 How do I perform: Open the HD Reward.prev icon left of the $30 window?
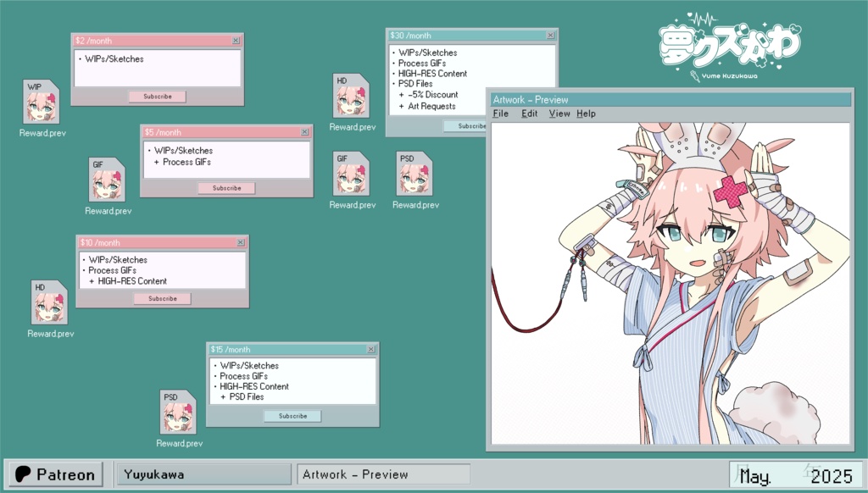pos(351,96)
